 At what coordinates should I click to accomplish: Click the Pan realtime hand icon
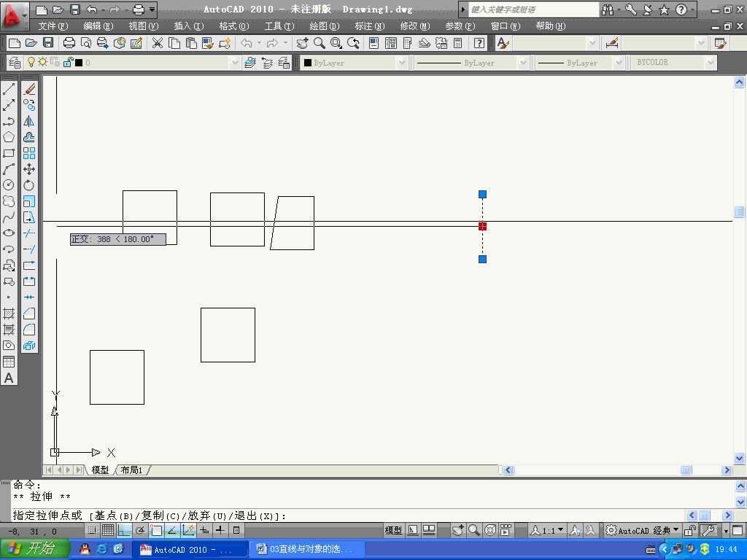[302, 43]
